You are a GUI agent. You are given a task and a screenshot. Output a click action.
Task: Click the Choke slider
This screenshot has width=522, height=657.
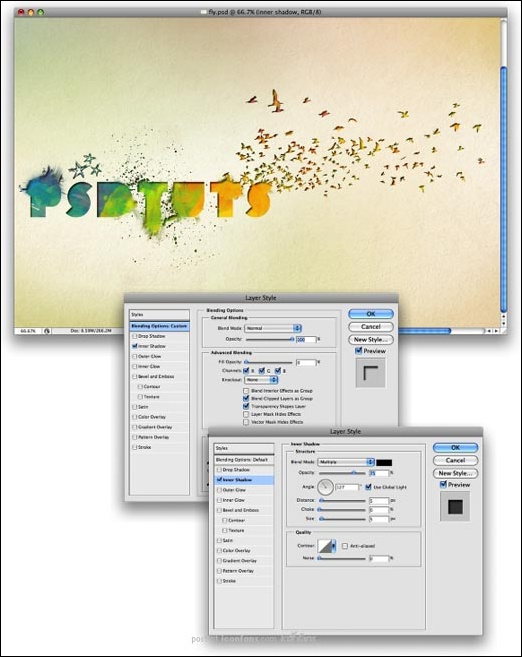click(x=342, y=510)
